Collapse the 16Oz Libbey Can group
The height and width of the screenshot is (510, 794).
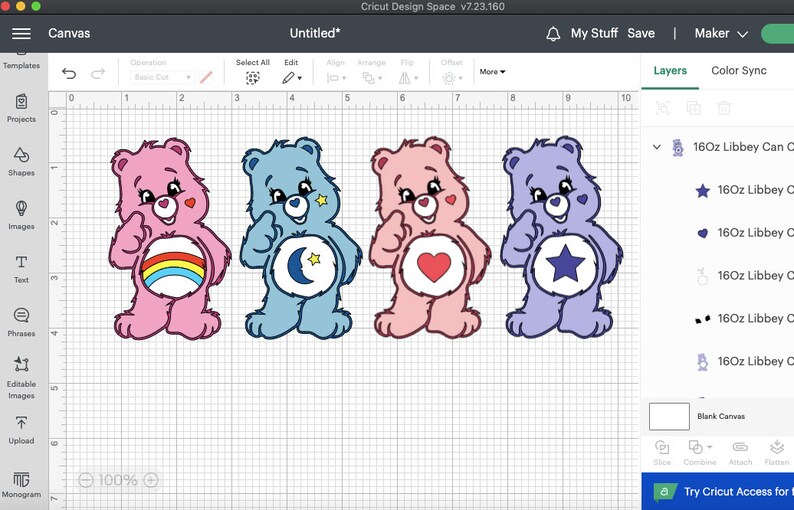[x=657, y=147]
